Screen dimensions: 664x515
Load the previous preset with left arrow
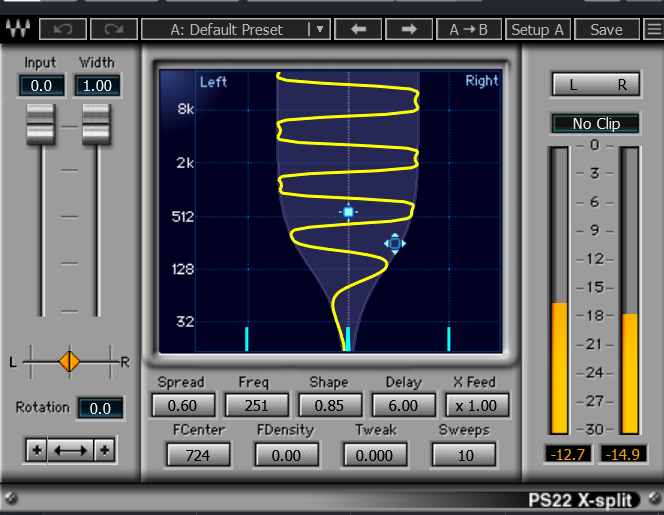[358, 29]
